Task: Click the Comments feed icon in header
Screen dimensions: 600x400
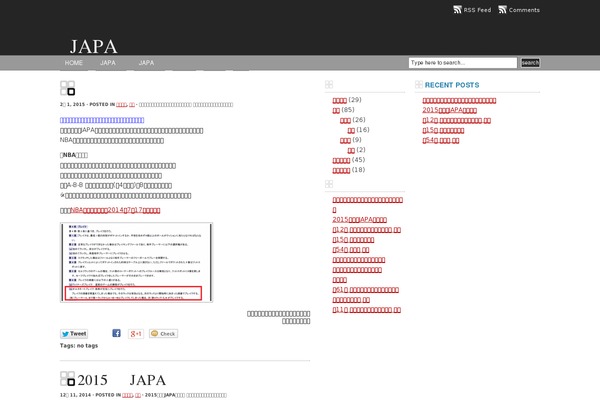Action: 502,10
